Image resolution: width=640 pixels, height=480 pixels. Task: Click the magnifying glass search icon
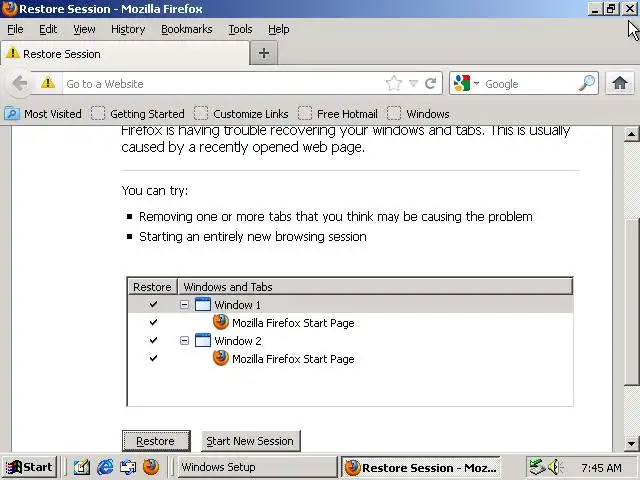pyautogui.click(x=587, y=83)
